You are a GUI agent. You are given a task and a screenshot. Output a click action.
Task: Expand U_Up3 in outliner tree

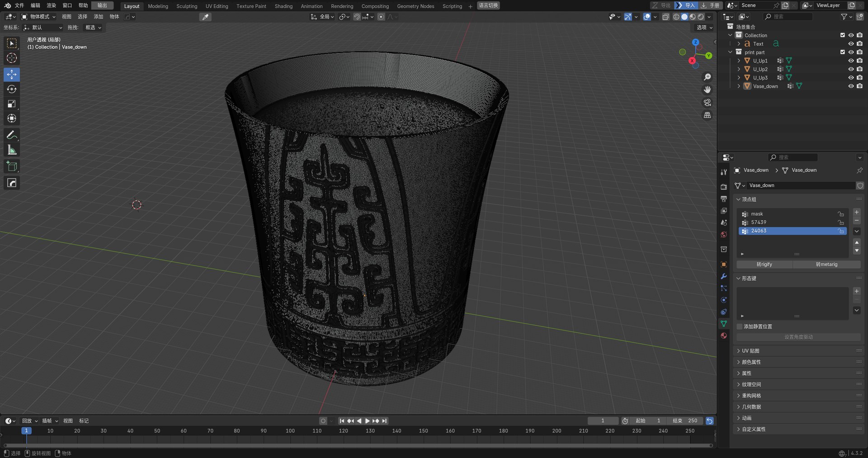(x=739, y=78)
